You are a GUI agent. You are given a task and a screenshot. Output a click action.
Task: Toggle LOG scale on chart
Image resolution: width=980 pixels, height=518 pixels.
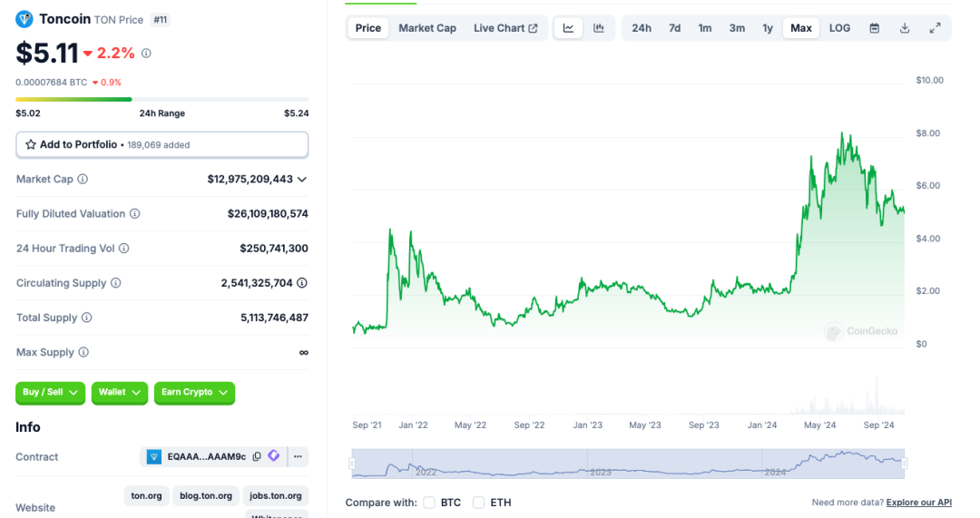839,28
